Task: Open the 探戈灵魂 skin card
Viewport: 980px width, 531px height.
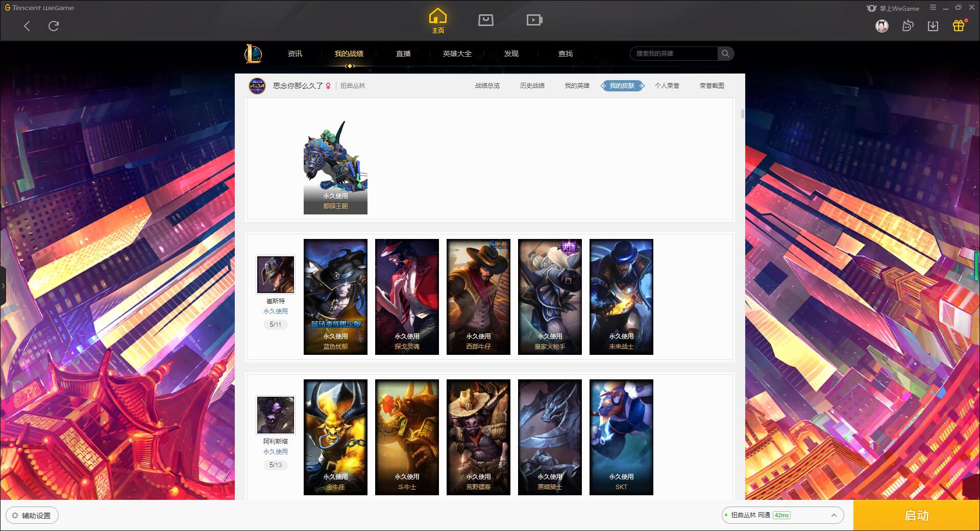Action: pos(407,297)
